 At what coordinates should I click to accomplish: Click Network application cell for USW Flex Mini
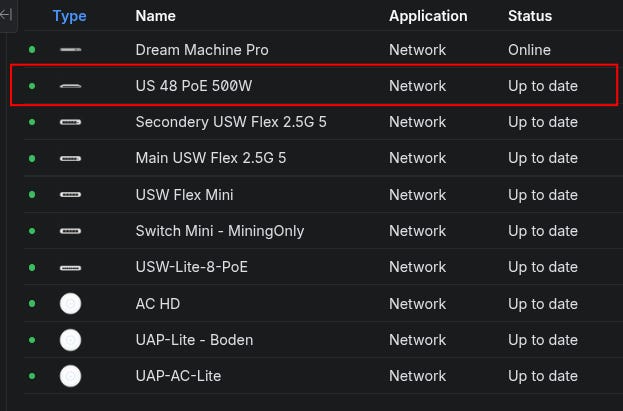[418, 195]
